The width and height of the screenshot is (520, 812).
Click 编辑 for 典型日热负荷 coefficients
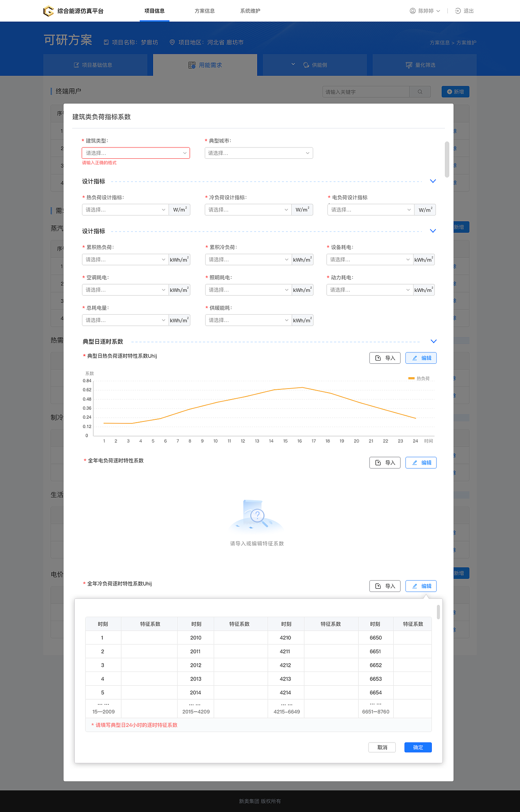[421, 358]
